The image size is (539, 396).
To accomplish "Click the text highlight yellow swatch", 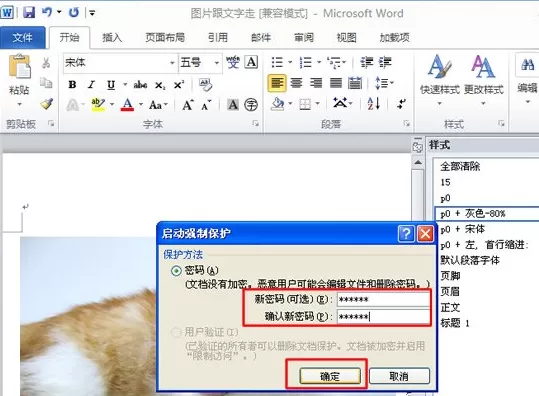I will (x=98, y=104).
